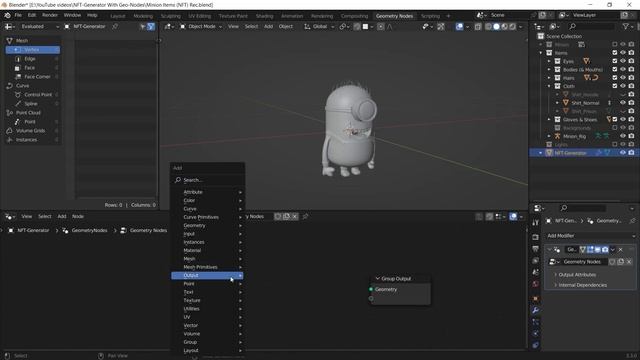Open Add Modifier dropdown
Screen dimensions: 640x360
click(x=591, y=236)
